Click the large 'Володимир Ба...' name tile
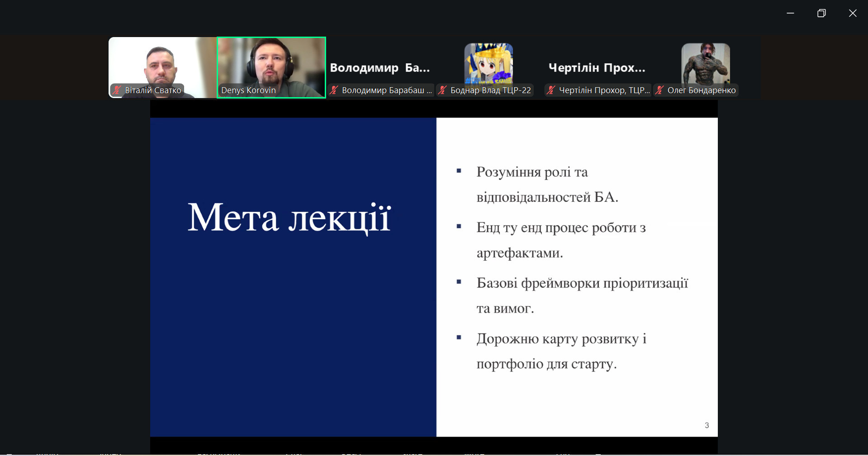The image size is (868, 456). tap(380, 68)
